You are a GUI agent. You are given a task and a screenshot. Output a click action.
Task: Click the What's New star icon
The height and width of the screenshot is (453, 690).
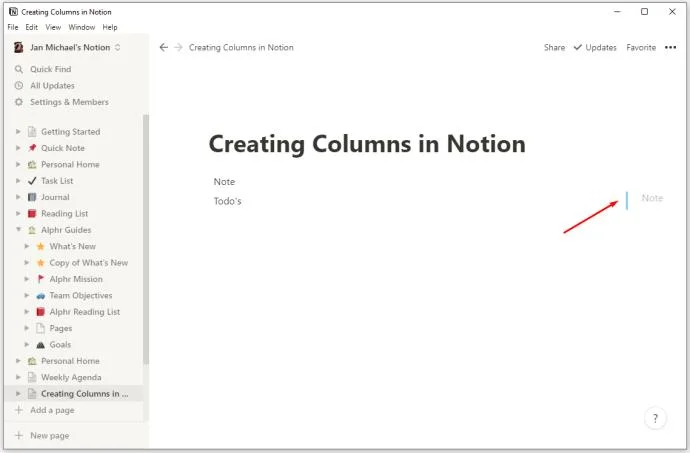[40, 246]
